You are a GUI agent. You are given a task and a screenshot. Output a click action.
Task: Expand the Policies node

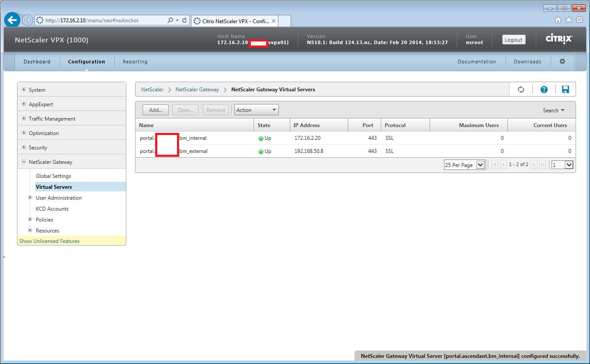tap(30, 219)
